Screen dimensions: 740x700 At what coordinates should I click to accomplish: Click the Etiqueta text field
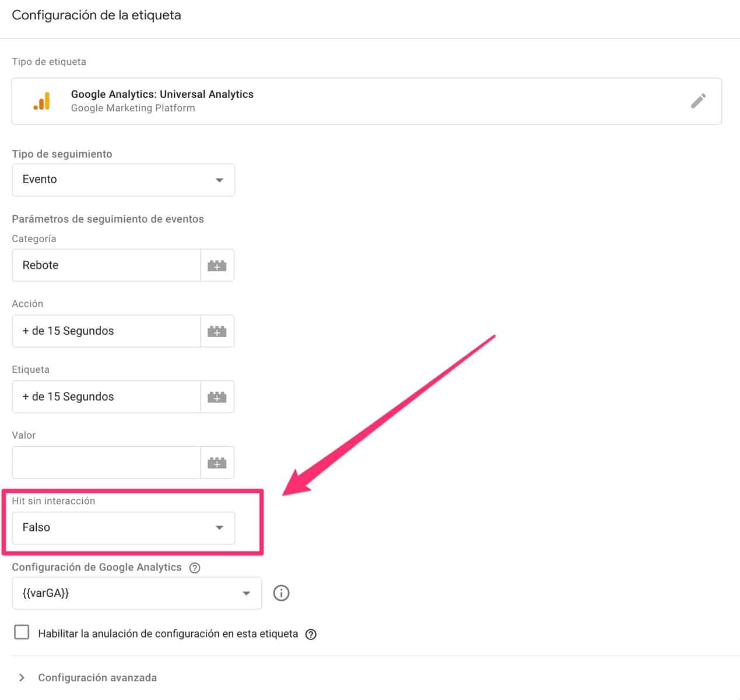106,397
